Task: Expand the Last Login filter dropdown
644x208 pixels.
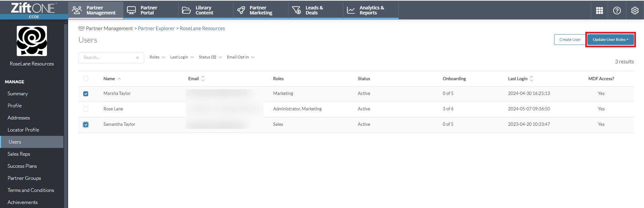Action: [182, 57]
